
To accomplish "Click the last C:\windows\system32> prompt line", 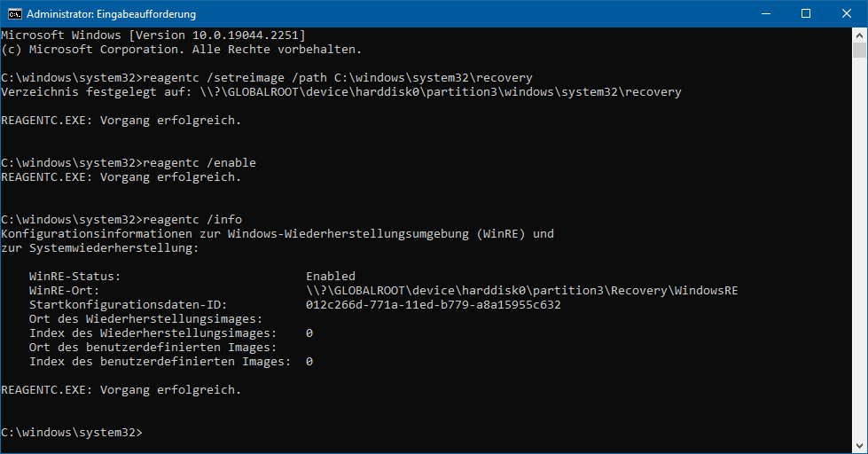I will point(72,433).
